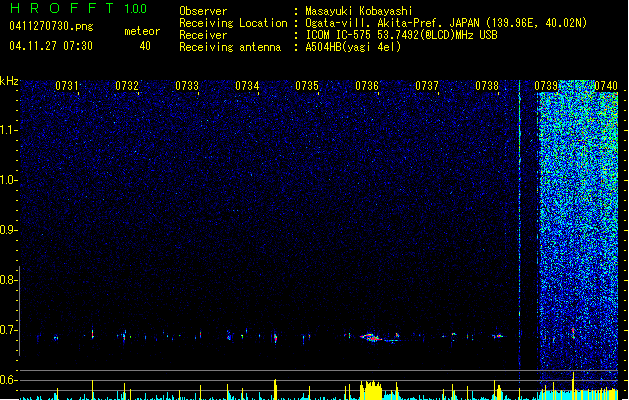Viewport: 629px width, 400px height.
Task: Click the 0738 time marker
Action: [x=487, y=86]
